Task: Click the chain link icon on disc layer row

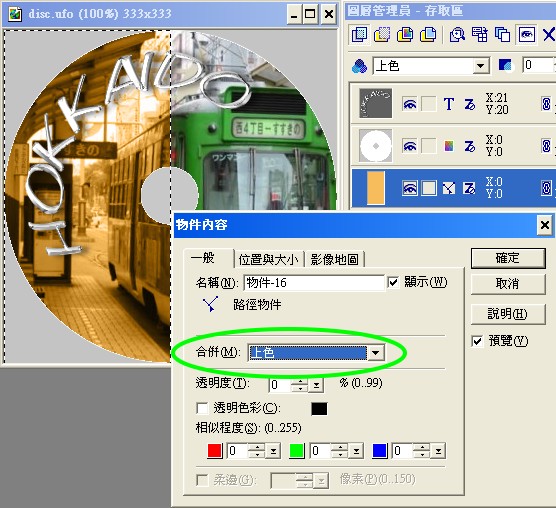Action: click(546, 146)
